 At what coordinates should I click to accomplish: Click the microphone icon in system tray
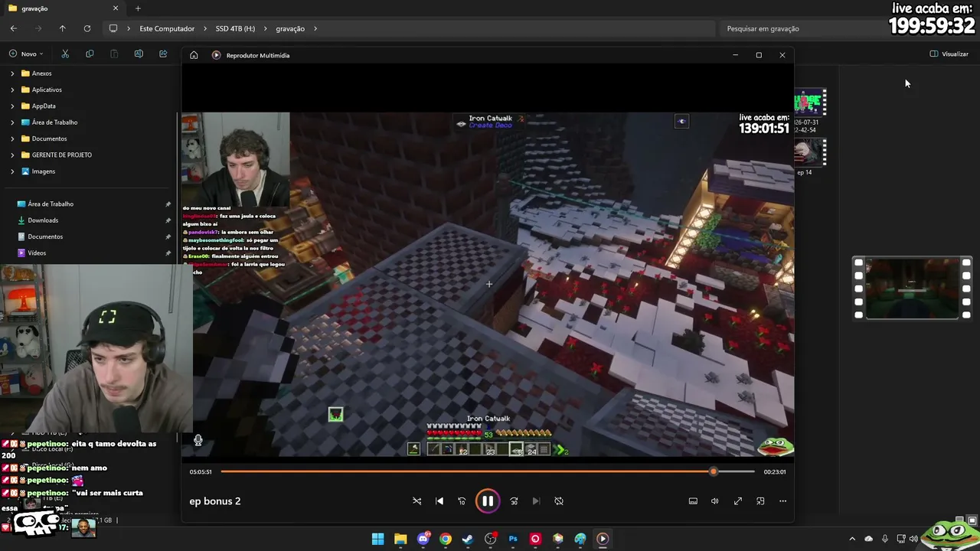[885, 539]
